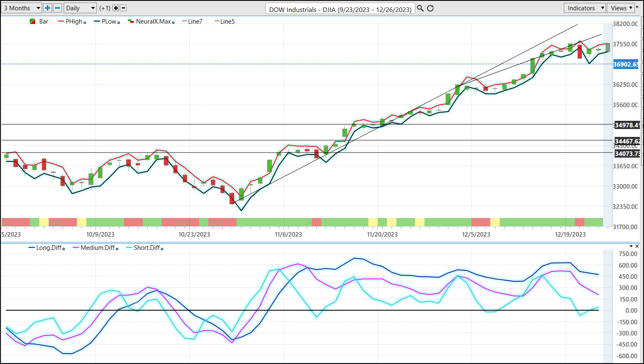Screen dimensions: 644x364
Task: Click the 600.00 indicator axis label
Action: click(x=628, y=266)
